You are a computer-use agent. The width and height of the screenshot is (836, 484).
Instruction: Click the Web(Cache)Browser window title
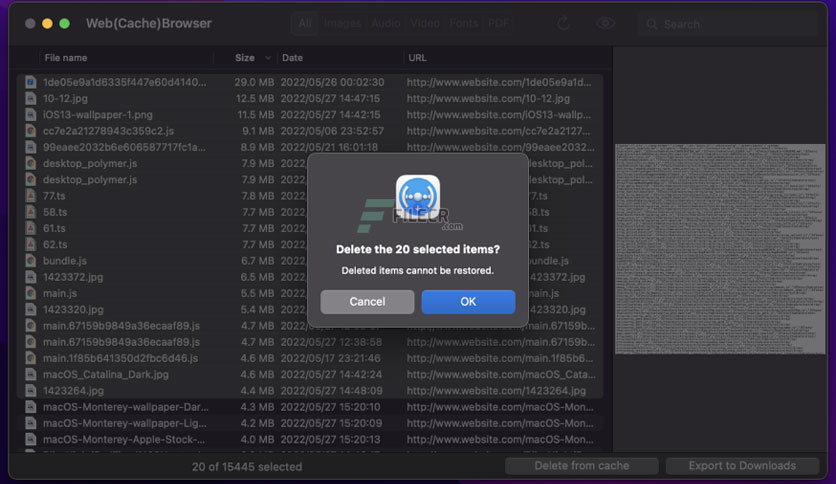[x=149, y=23]
